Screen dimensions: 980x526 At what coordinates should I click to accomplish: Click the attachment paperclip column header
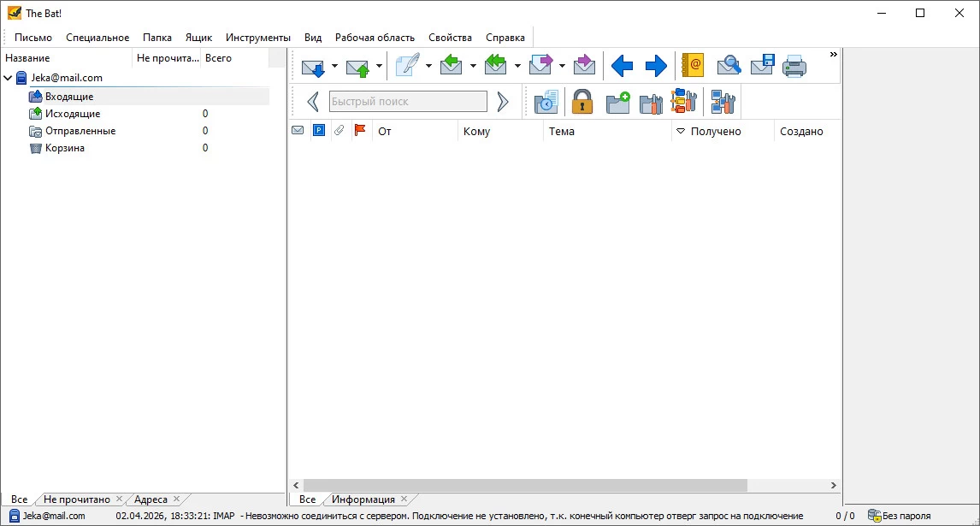click(x=339, y=131)
